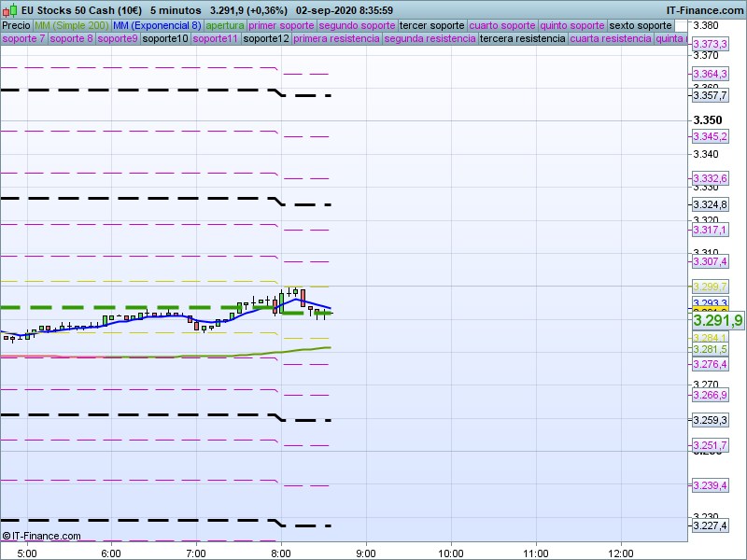Click the cuarta resistencia label
This screenshot has height=560, width=747.
pos(611,38)
